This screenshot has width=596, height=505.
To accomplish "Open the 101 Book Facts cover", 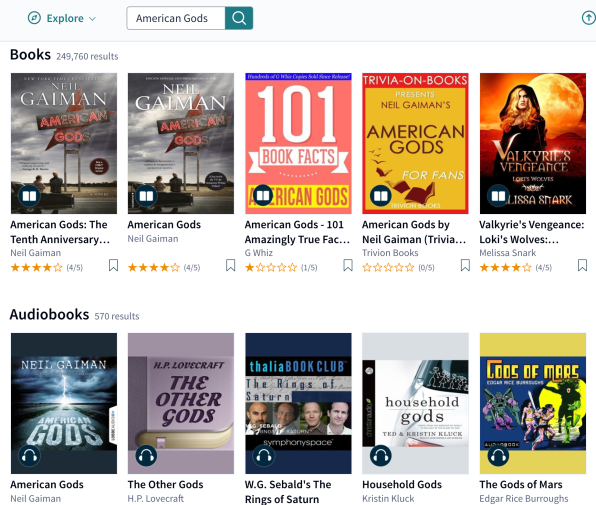I will pyautogui.click(x=298, y=143).
